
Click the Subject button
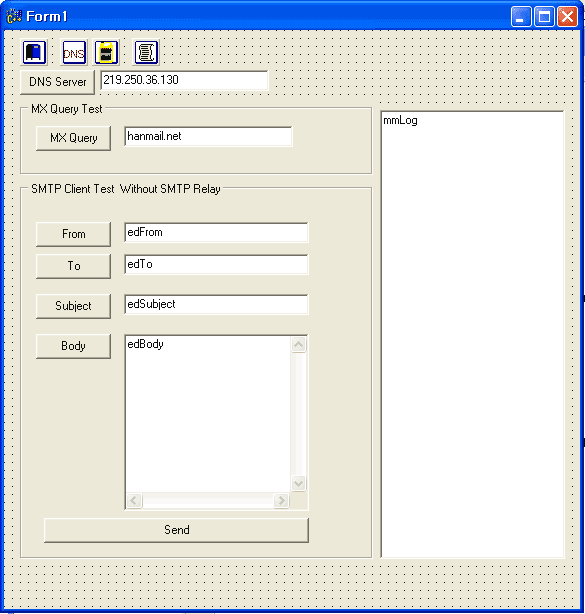pos(73,306)
